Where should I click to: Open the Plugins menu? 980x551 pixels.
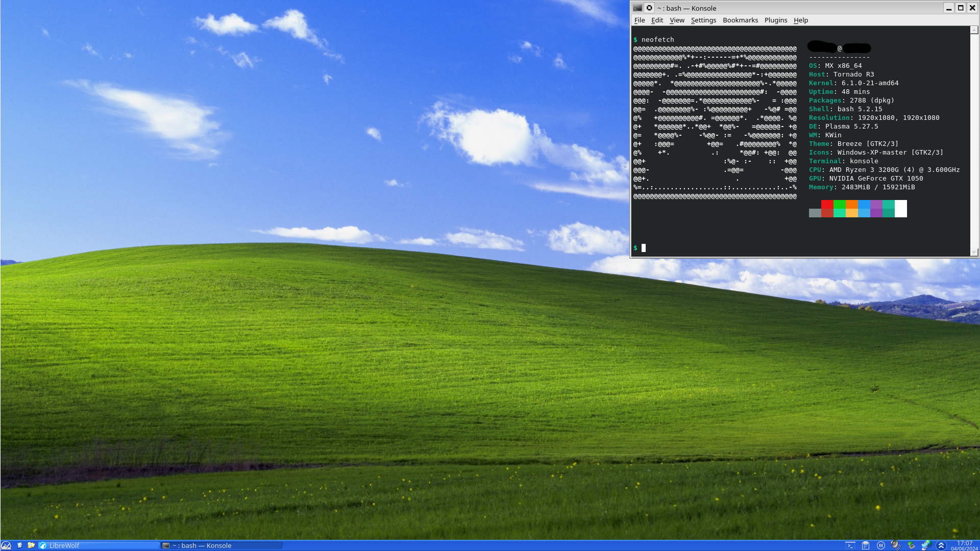tap(775, 20)
